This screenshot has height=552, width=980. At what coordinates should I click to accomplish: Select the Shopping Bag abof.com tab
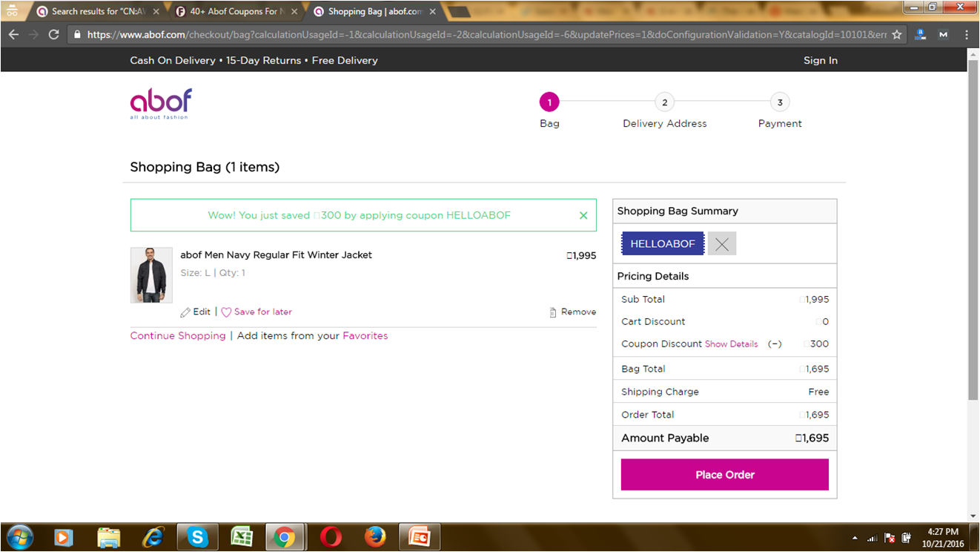pyautogui.click(x=375, y=12)
